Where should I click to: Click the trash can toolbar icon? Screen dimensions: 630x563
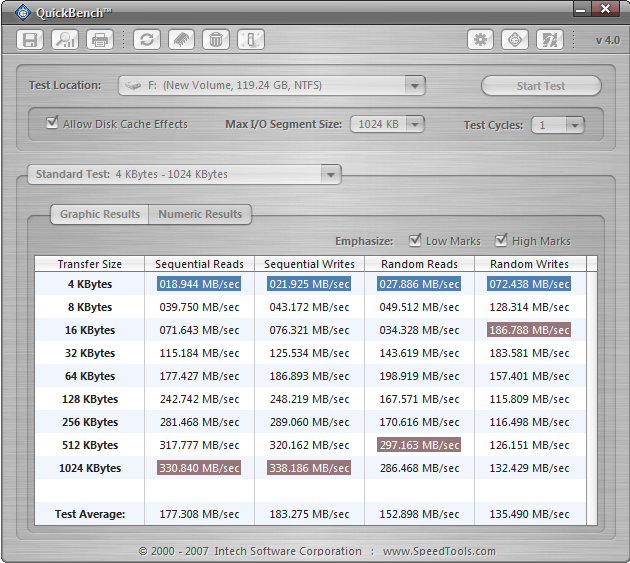(215, 40)
